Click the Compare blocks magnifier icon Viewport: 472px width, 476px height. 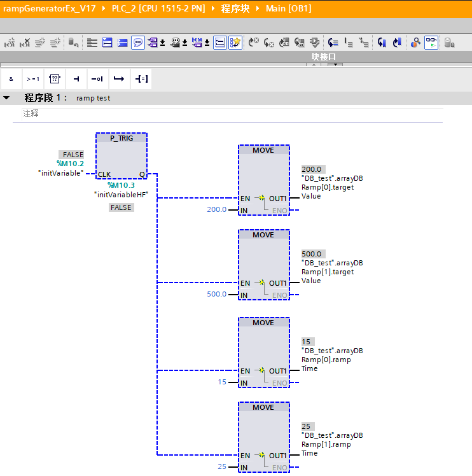tap(415, 43)
